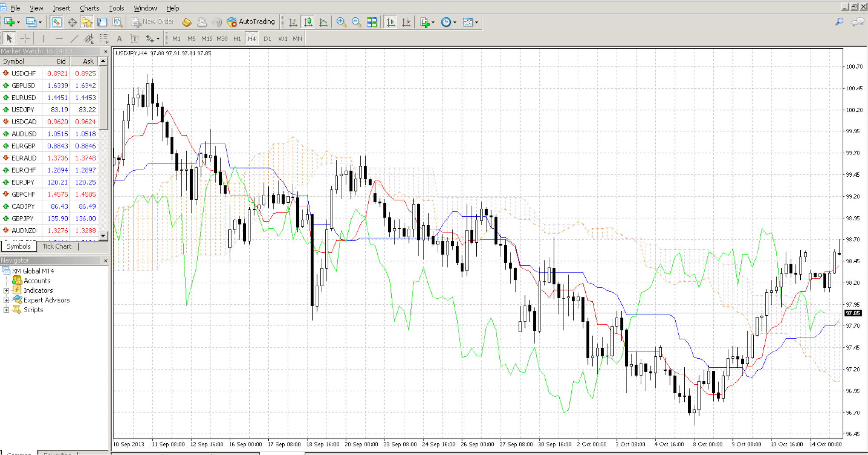Enable AutoTrading
Screen dimensions: 868x455
click(252, 21)
